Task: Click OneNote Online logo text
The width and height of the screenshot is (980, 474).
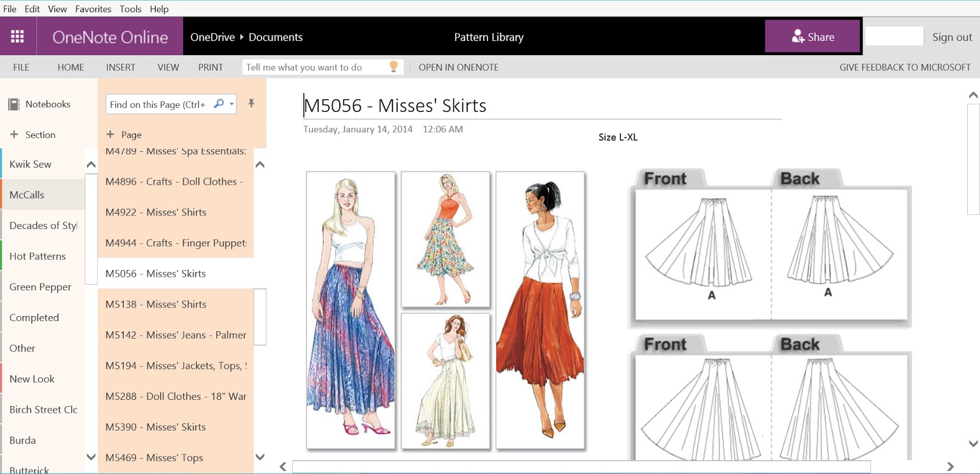Action: point(110,37)
